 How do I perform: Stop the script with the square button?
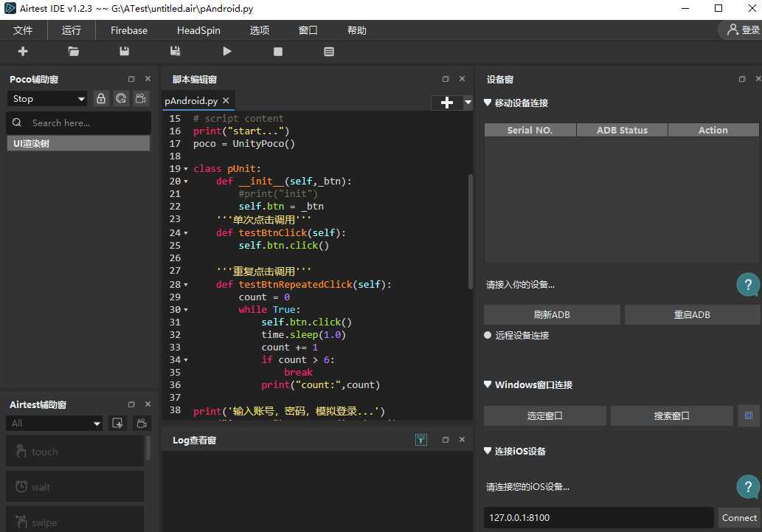pos(278,52)
